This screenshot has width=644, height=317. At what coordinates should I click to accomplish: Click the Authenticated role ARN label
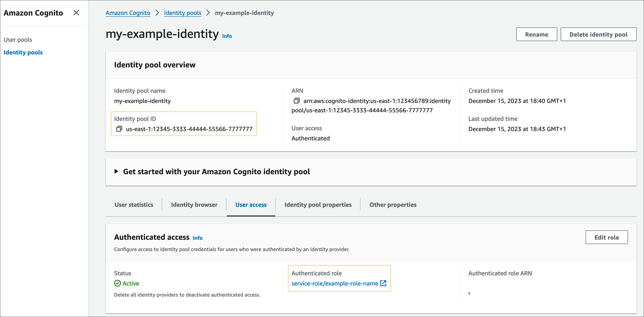[500, 273]
